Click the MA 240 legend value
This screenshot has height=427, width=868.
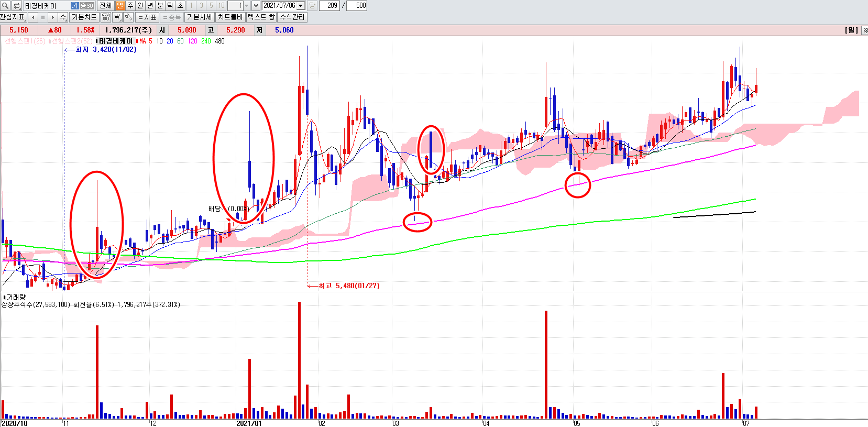[206, 41]
